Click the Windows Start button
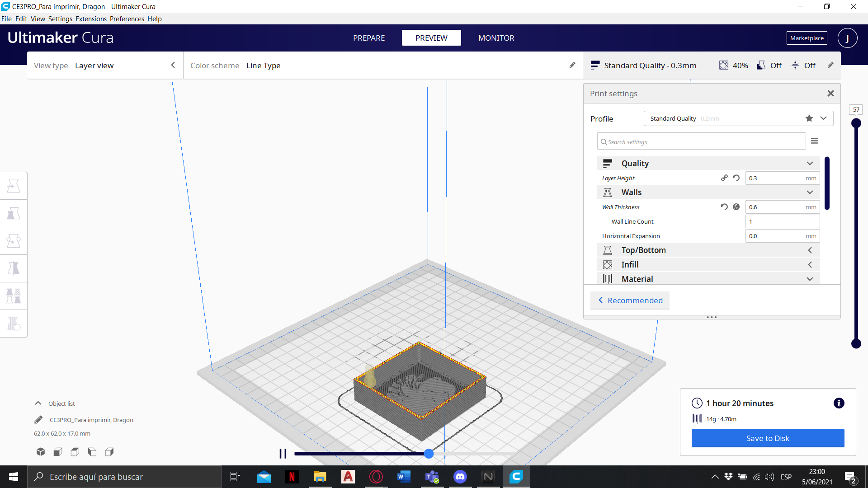The width and height of the screenshot is (868, 488). click(14, 477)
